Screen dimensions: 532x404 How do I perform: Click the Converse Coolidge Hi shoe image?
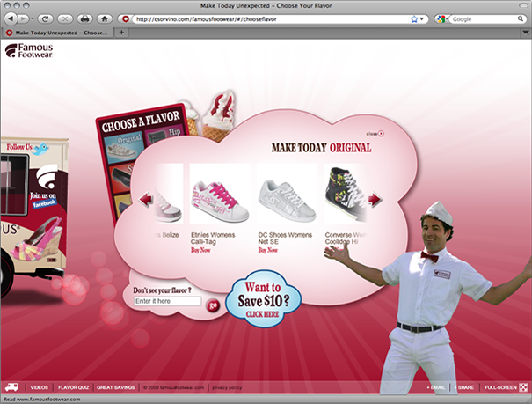tap(345, 194)
